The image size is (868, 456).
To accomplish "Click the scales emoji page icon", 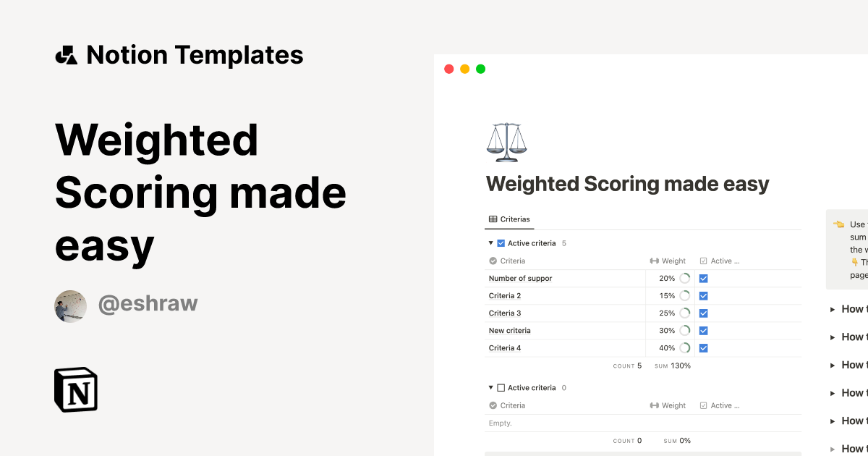I will pyautogui.click(x=506, y=141).
